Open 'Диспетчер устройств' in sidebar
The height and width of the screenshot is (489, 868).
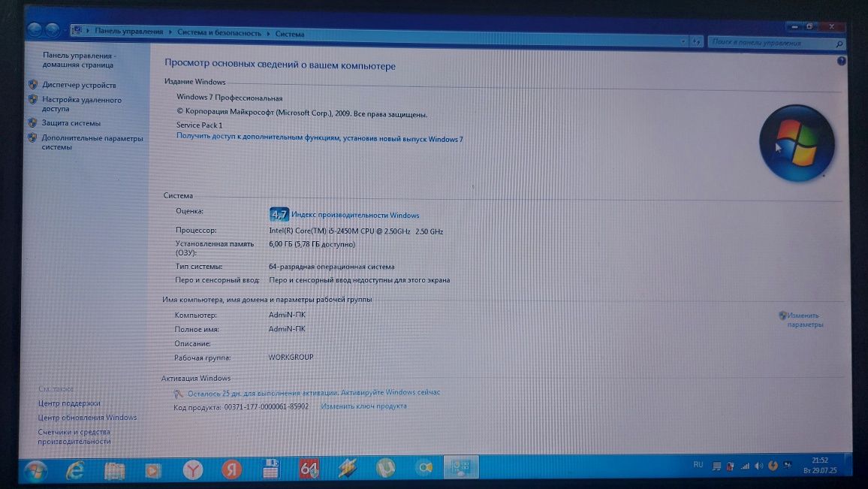point(79,85)
